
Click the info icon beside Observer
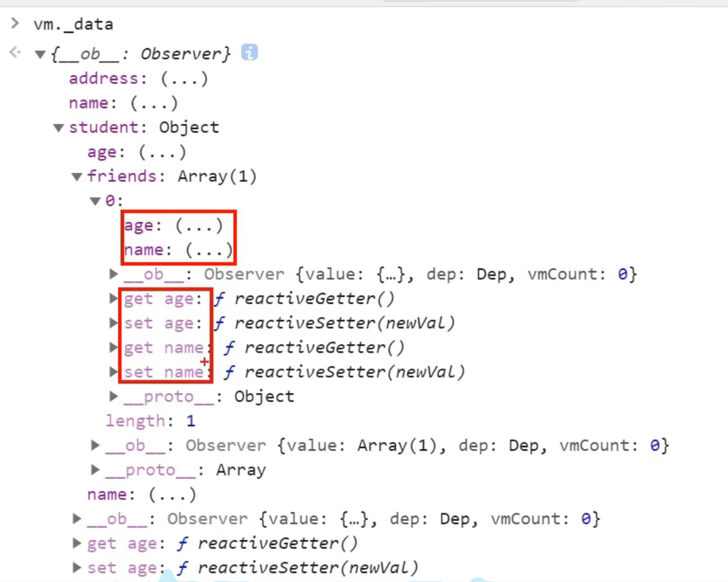click(249, 52)
